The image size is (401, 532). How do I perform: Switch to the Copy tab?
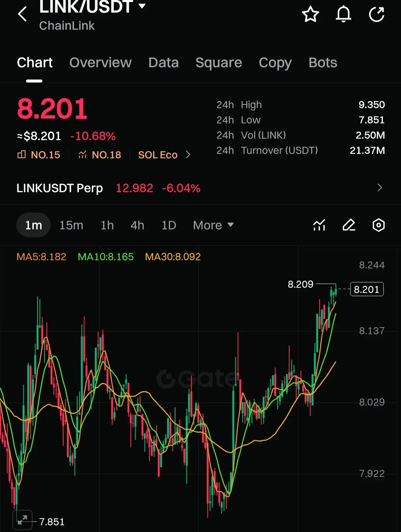click(275, 62)
